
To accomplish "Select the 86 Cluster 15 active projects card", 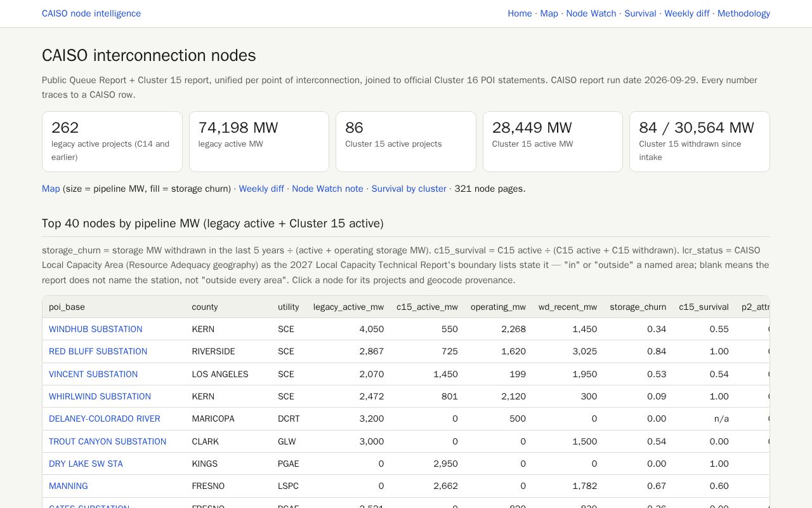I will (x=406, y=142).
